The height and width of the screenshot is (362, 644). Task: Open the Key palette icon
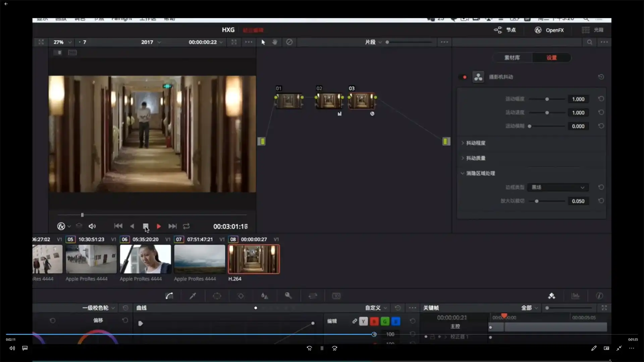(x=288, y=296)
